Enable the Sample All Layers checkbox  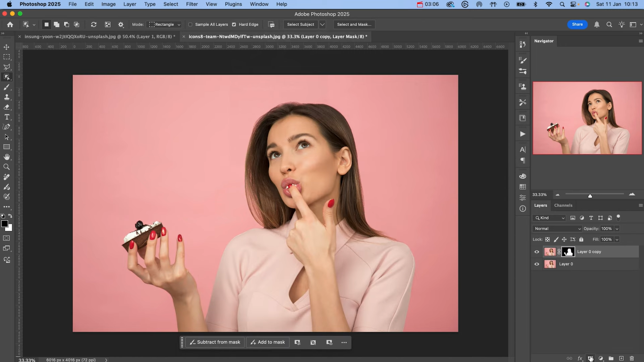(x=190, y=24)
